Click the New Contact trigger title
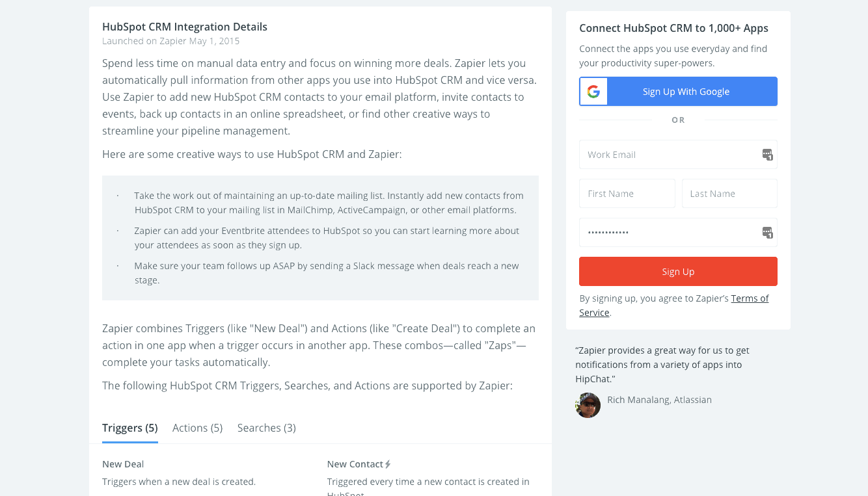This screenshot has width=868, height=496. (355, 464)
